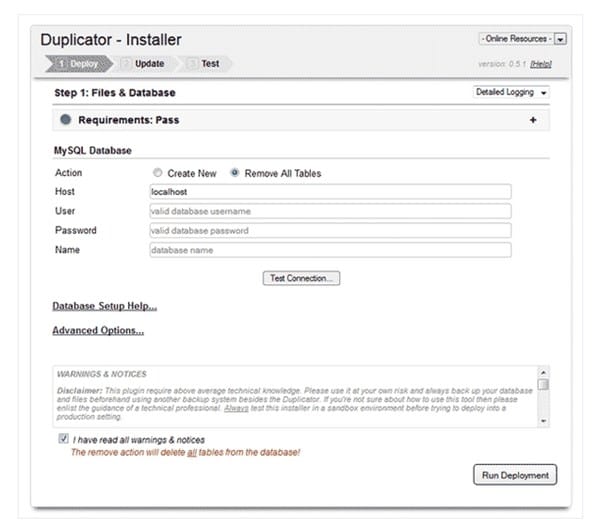Click the red remove action warning text
Viewport: 600px width, 530px height.
[186, 452]
